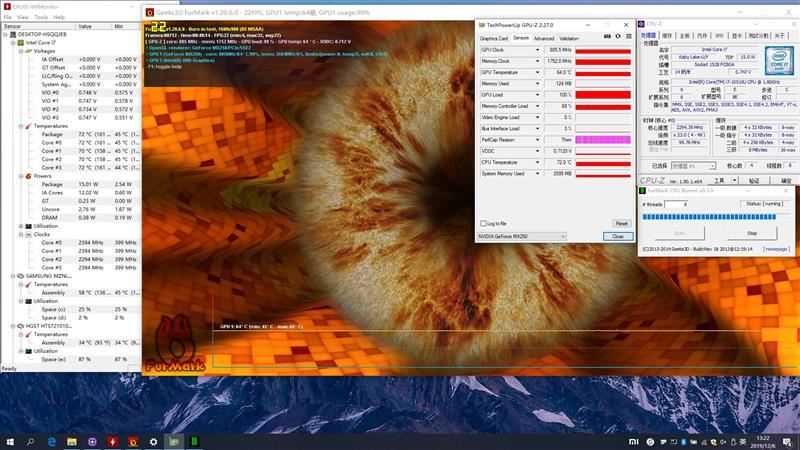Open HWMonitor File menu

8,17
